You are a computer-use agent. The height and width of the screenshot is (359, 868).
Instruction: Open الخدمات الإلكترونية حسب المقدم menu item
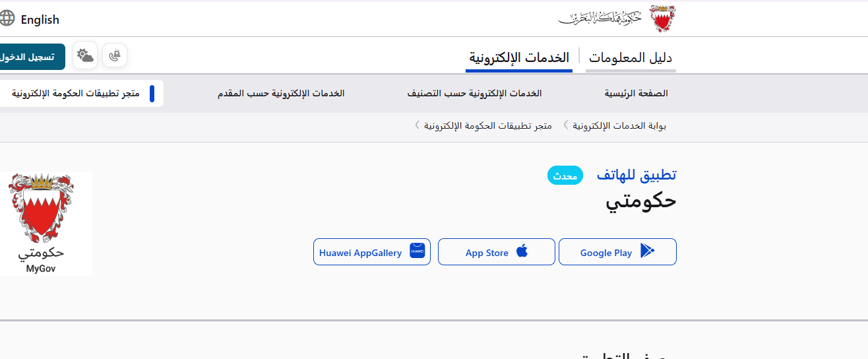281,93
